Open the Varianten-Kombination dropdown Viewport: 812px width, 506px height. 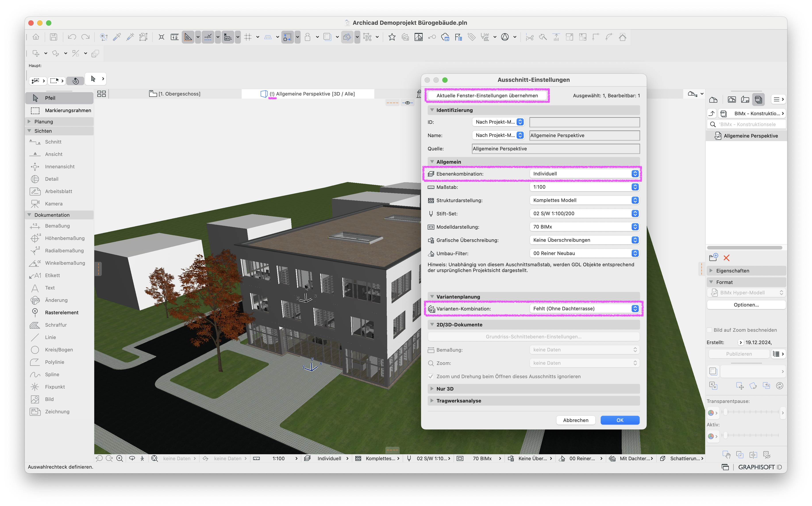[584, 309]
